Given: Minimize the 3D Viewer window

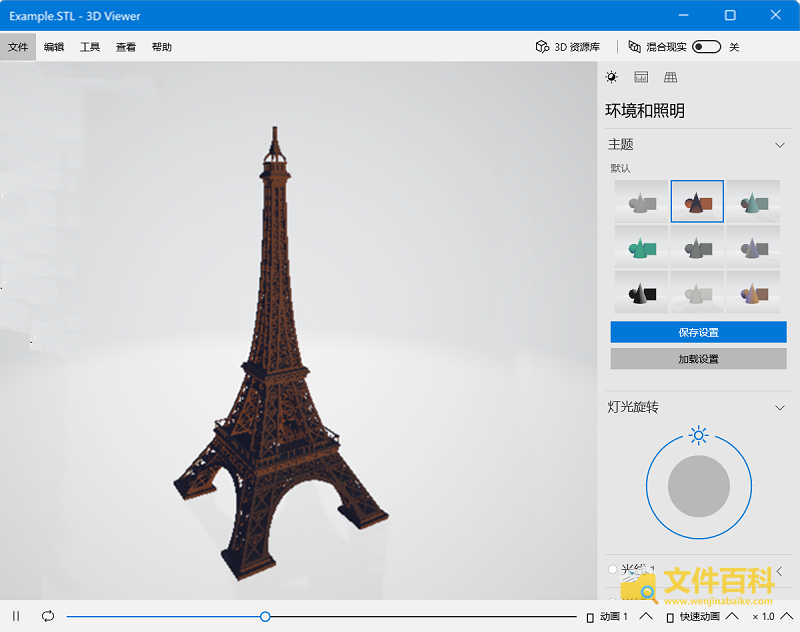Looking at the screenshot, I should click(684, 15).
